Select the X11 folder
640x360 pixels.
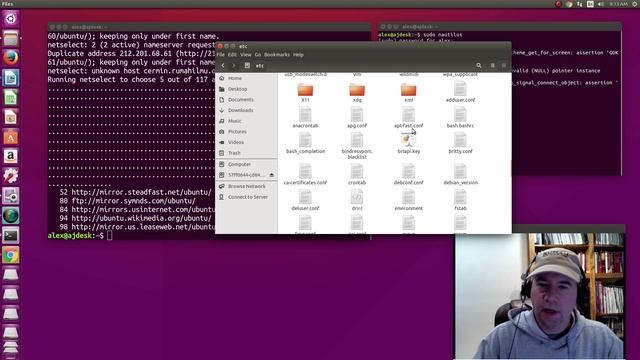coord(305,93)
